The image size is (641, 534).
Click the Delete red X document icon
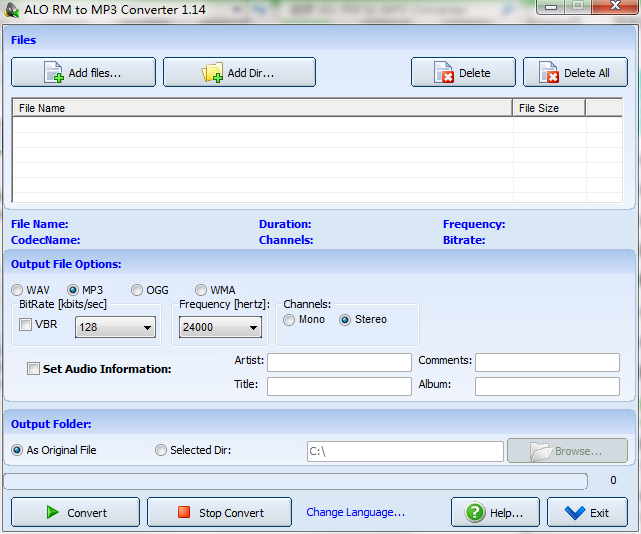pyautogui.click(x=444, y=72)
